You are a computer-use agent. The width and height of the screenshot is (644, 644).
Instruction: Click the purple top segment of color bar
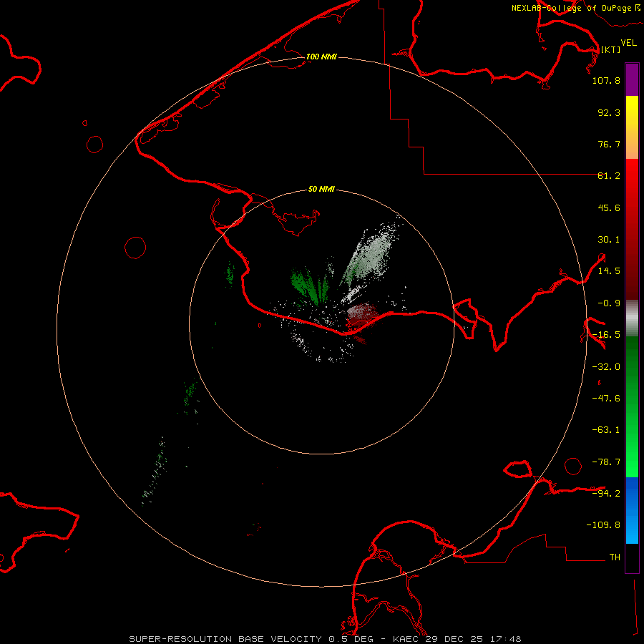point(632,79)
